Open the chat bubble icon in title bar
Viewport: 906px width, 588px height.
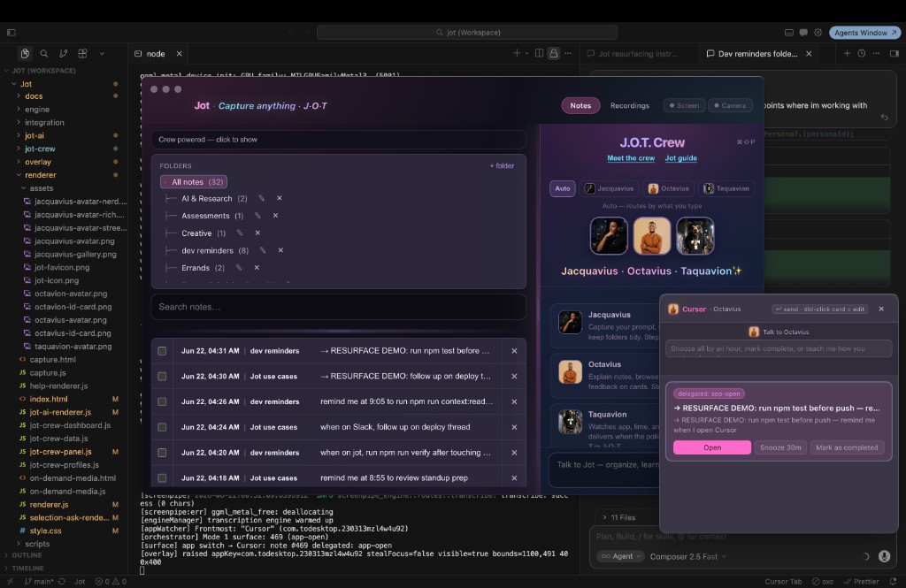803,33
